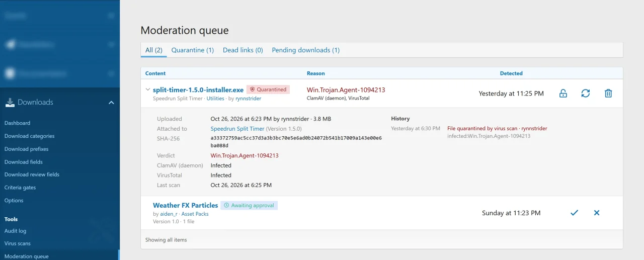The width and height of the screenshot is (644, 260).
Task: Open Audit log under Tools
Action: coord(15,231)
